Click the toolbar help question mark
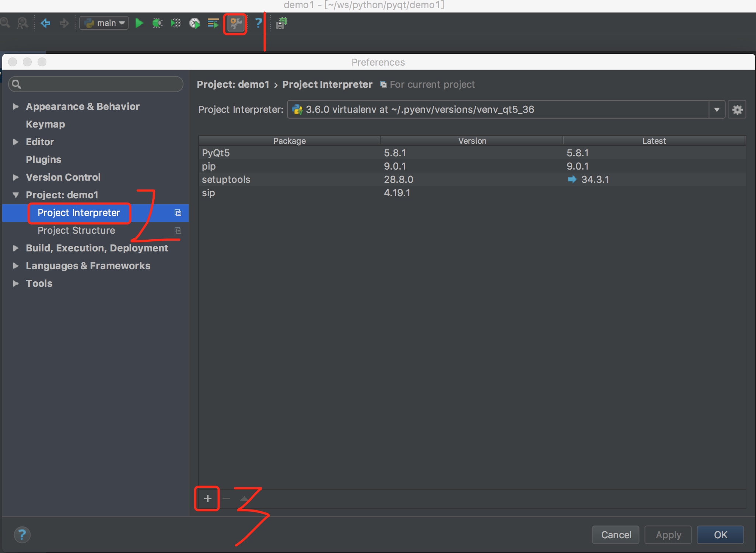The width and height of the screenshot is (756, 553). point(259,23)
